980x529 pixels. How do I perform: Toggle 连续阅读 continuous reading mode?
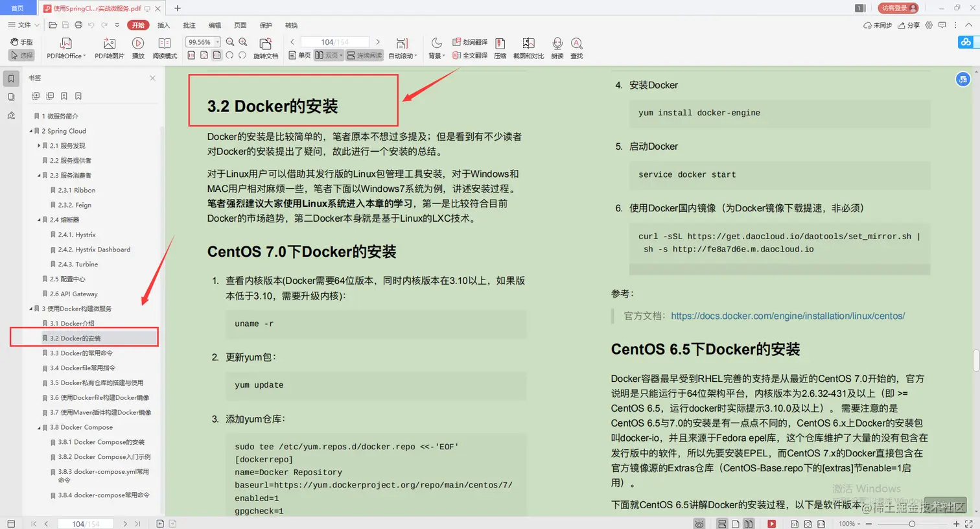pos(366,55)
